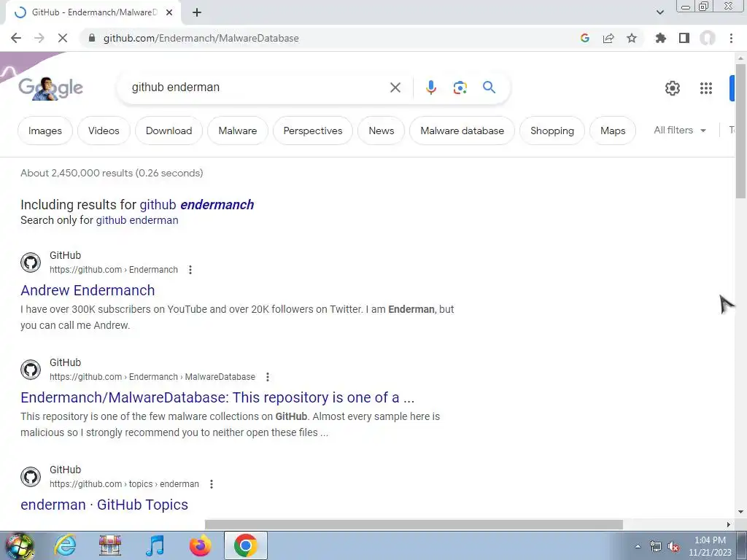The image size is (747, 560).
Task: Click the GitHub favicon of the Endermanch result
Action: [x=31, y=262]
